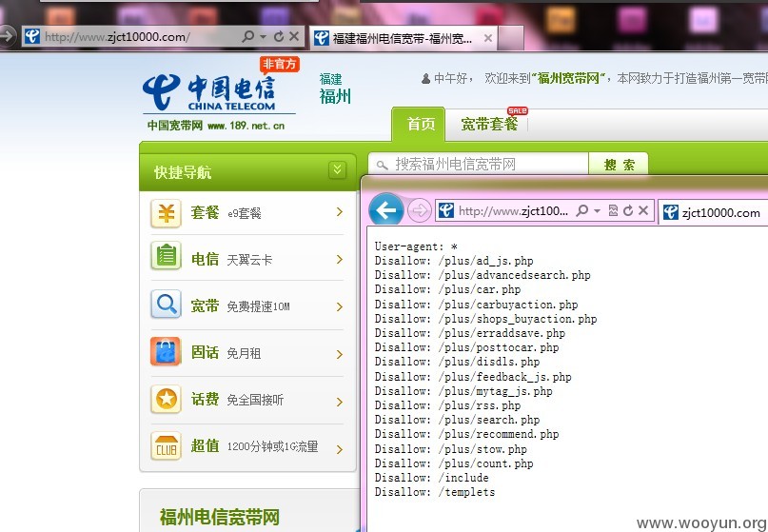Click the 'Disallow: /include' line
The width and height of the screenshot is (768, 532).
[x=431, y=477]
